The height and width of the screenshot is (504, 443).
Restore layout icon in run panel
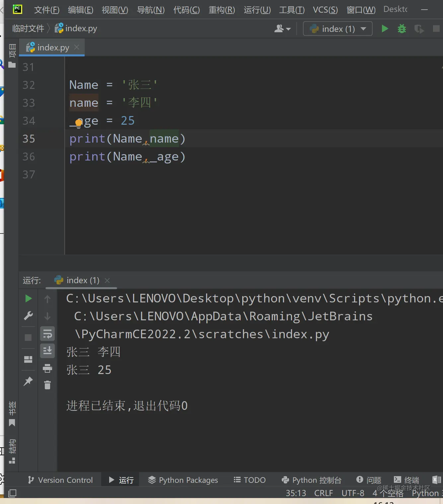[29, 359]
